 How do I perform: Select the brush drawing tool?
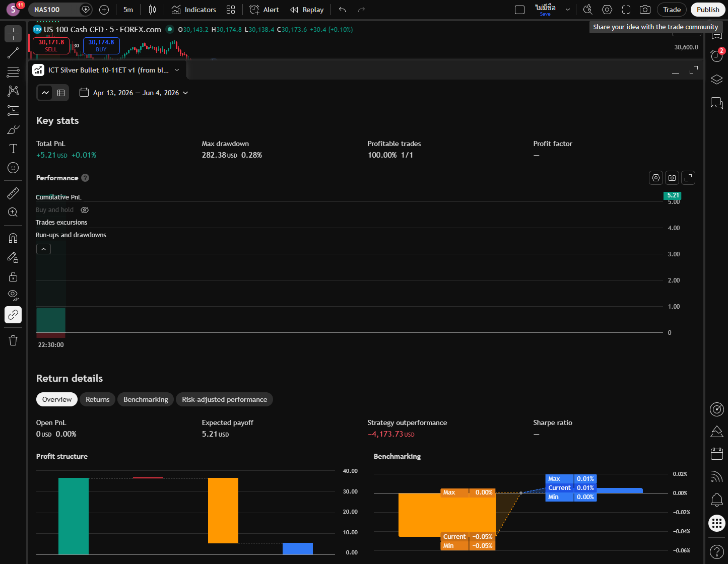click(x=13, y=129)
